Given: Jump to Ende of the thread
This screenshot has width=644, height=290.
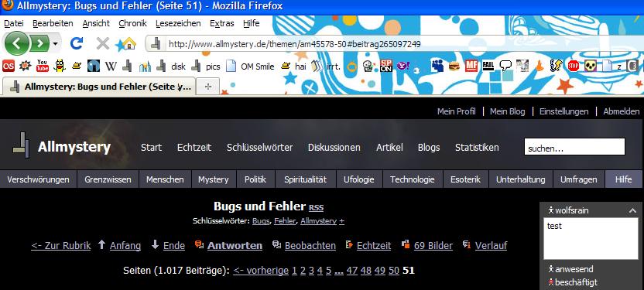Looking at the screenshot, I should click(174, 246).
